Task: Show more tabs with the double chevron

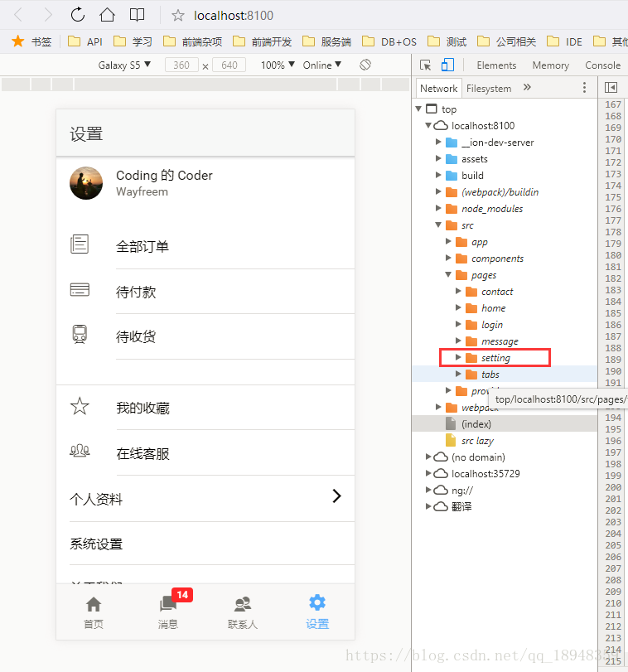Action: [x=527, y=88]
